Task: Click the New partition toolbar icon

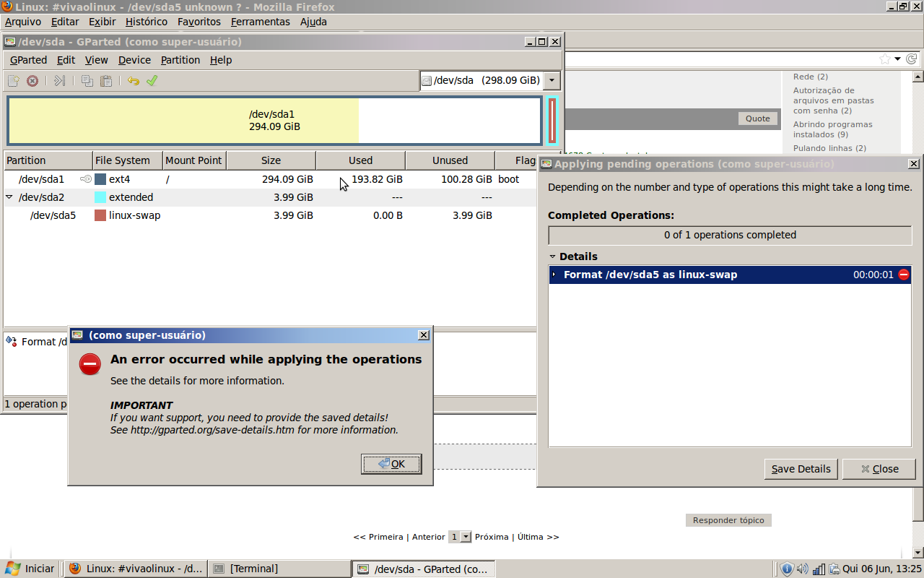Action: tap(14, 81)
